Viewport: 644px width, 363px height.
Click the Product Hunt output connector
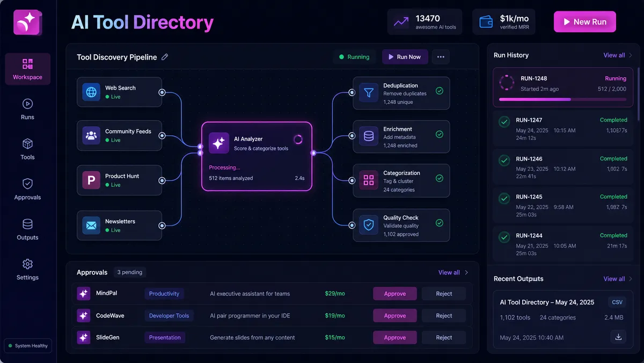point(162,180)
